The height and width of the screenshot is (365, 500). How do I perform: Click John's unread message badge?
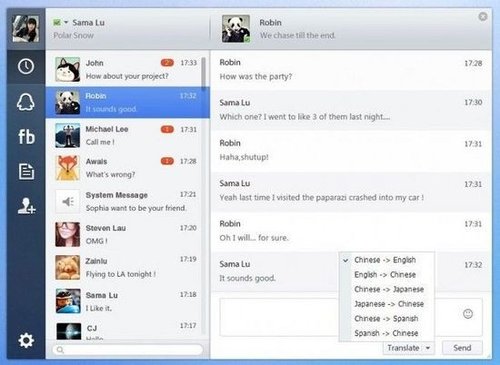click(x=167, y=62)
